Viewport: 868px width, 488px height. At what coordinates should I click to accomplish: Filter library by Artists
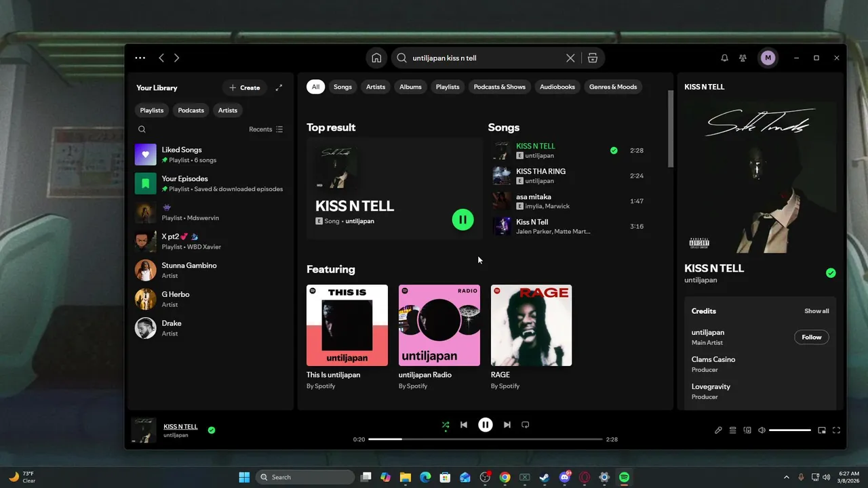point(228,110)
